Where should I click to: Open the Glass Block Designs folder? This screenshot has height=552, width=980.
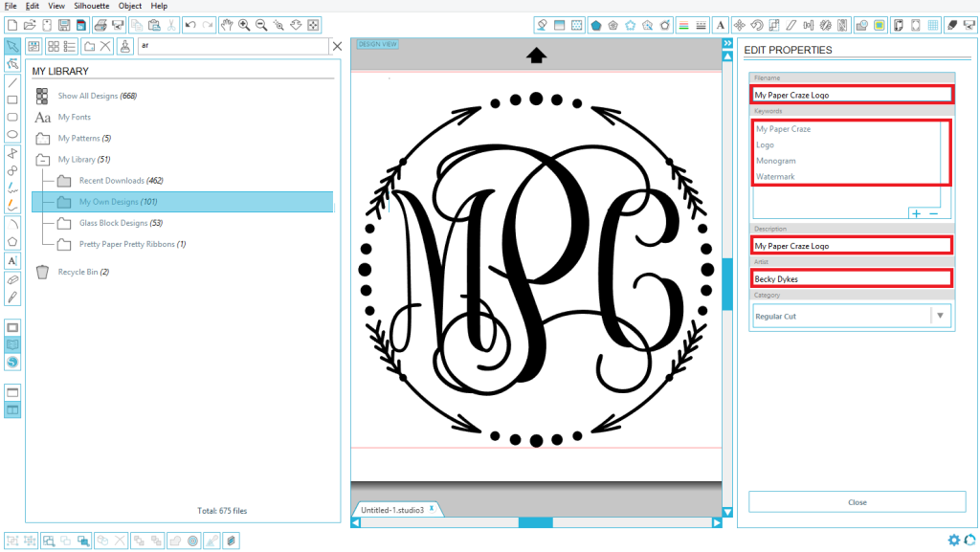point(113,223)
